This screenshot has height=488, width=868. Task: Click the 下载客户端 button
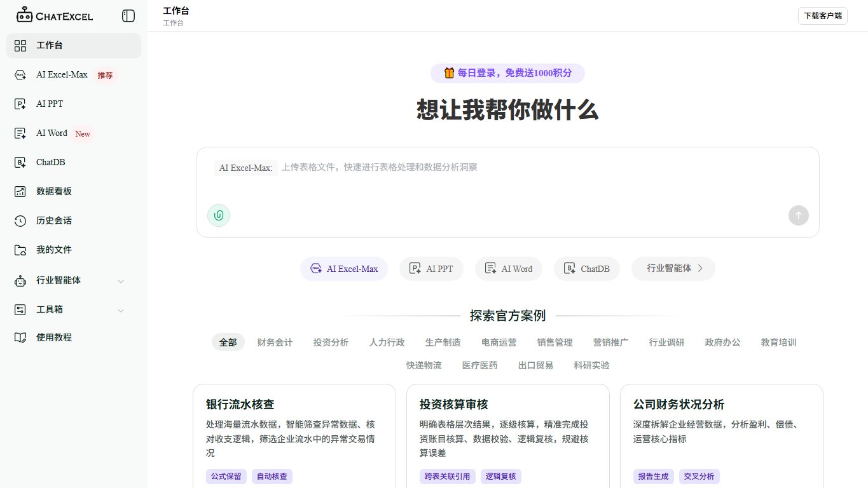tap(823, 16)
